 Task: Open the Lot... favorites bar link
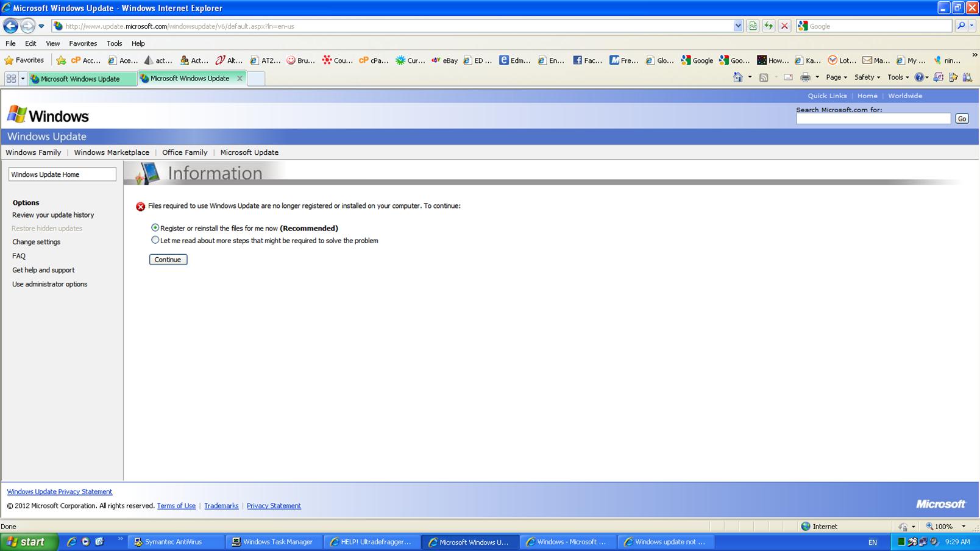[x=841, y=60]
